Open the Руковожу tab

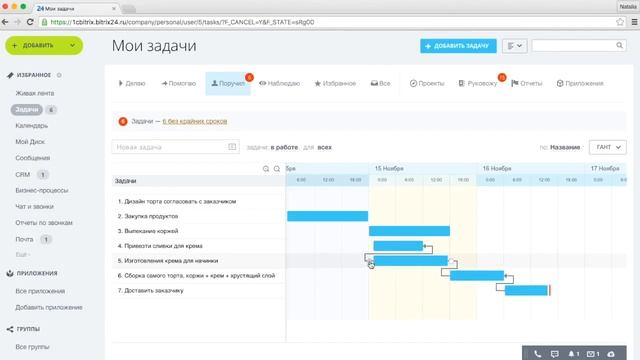pyautogui.click(x=478, y=83)
